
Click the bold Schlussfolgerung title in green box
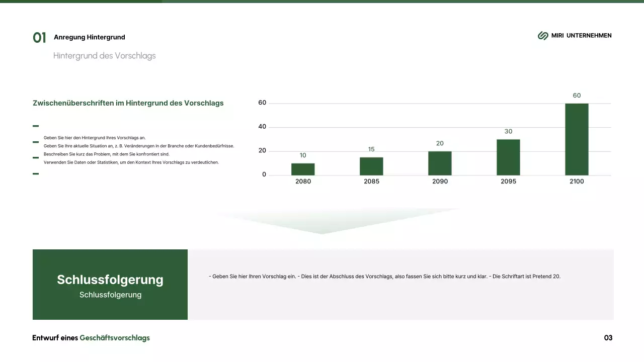click(110, 280)
